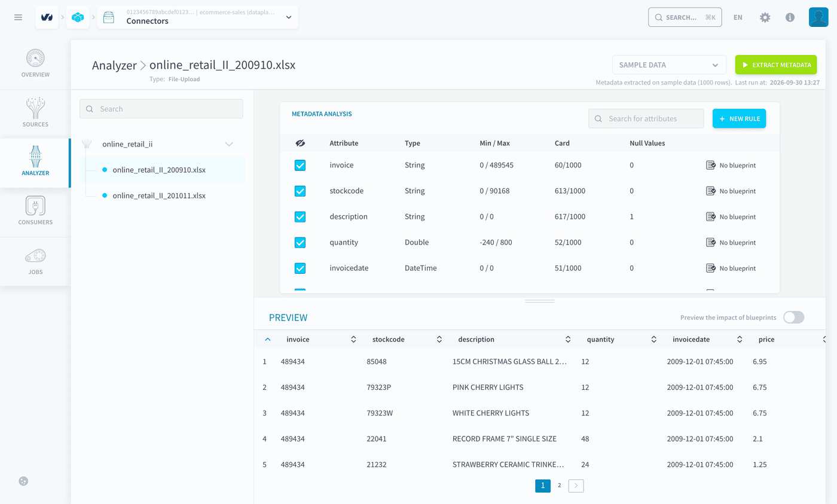Toggle Preview the impact of blueprints

point(794,317)
